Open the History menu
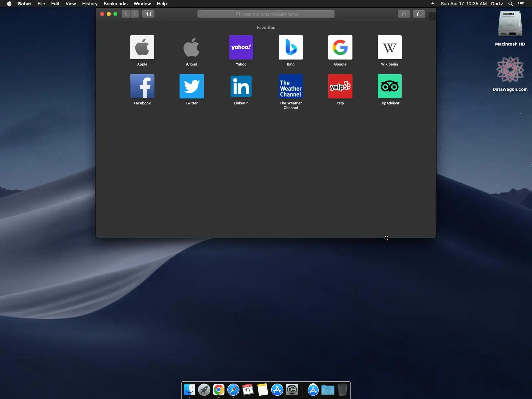Image resolution: width=532 pixels, height=399 pixels. pyautogui.click(x=90, y=4)
